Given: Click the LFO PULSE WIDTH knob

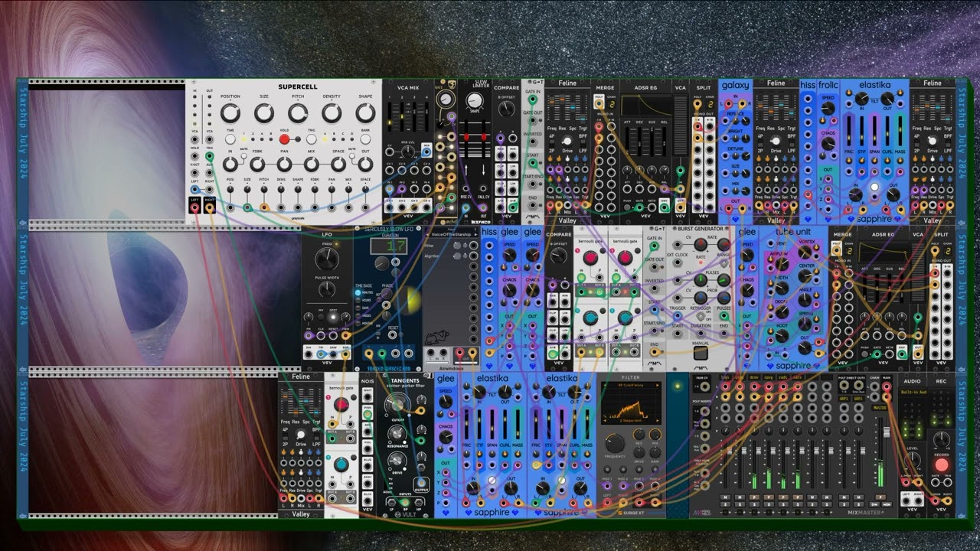Looking at the screenshot, I should 327,289.
